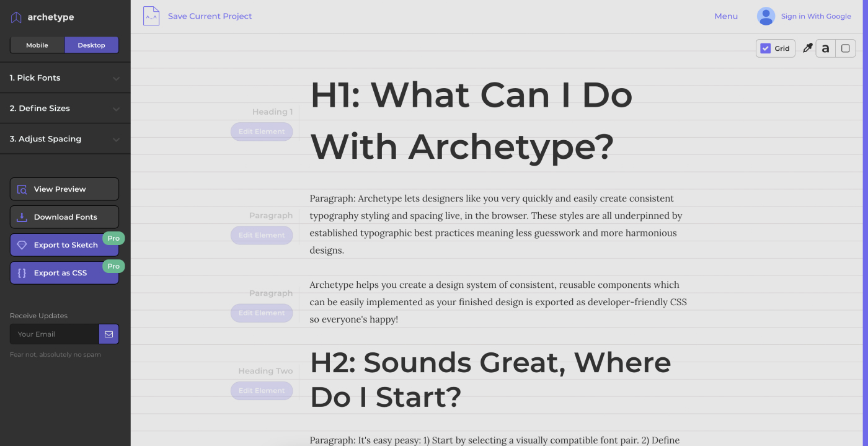
Task: Switch to Mobile view
Action: (x=37, y=45)
